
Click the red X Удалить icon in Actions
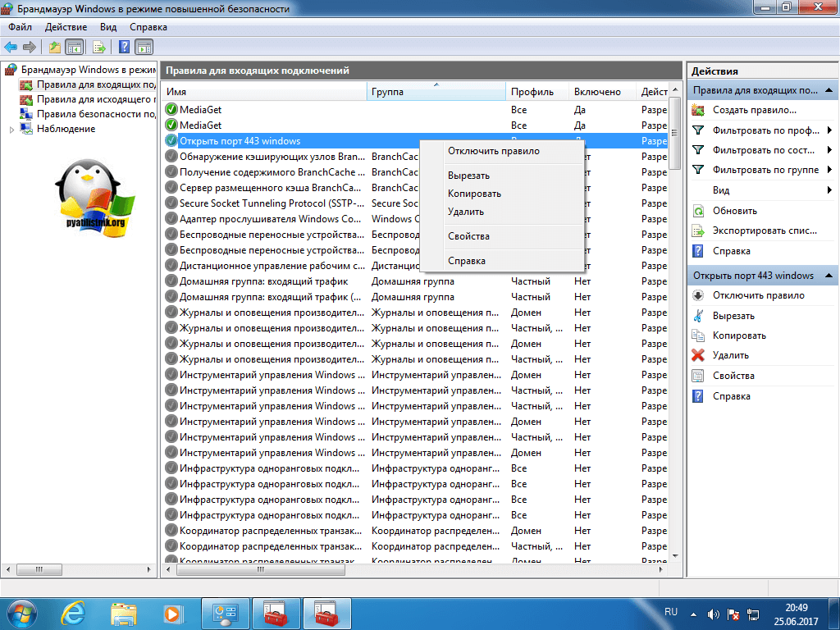(x=698, y=355)
